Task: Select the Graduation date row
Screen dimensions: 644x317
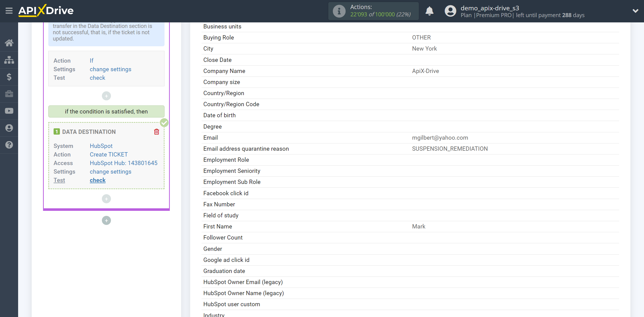Action: click(x=410, y=271)
